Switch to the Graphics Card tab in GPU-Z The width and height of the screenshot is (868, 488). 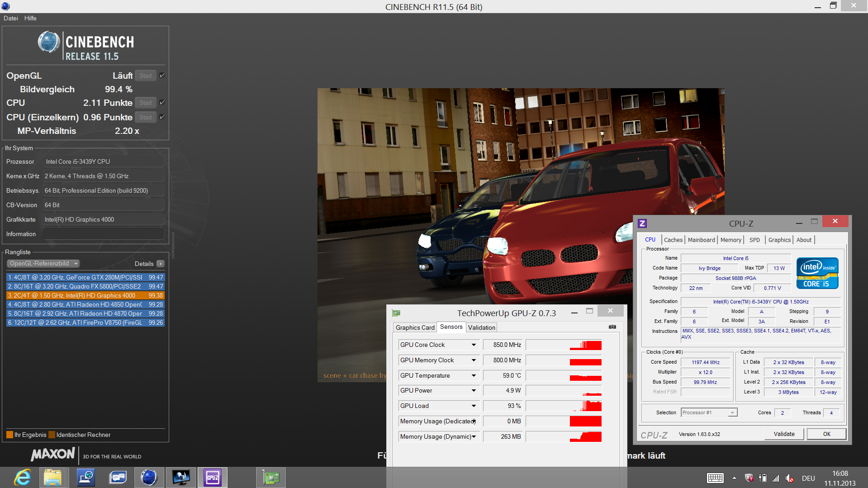click(x=415, y=327)
